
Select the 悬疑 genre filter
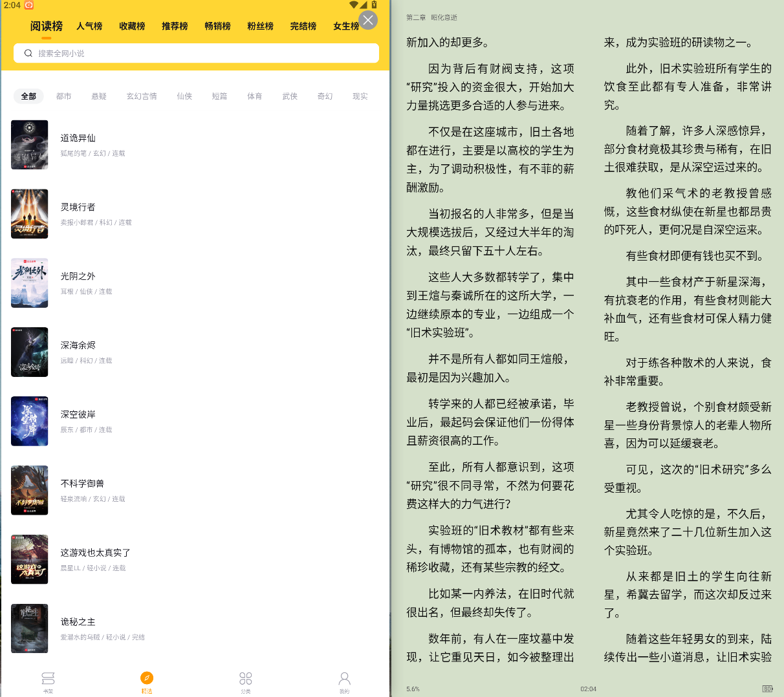[99, 96]
